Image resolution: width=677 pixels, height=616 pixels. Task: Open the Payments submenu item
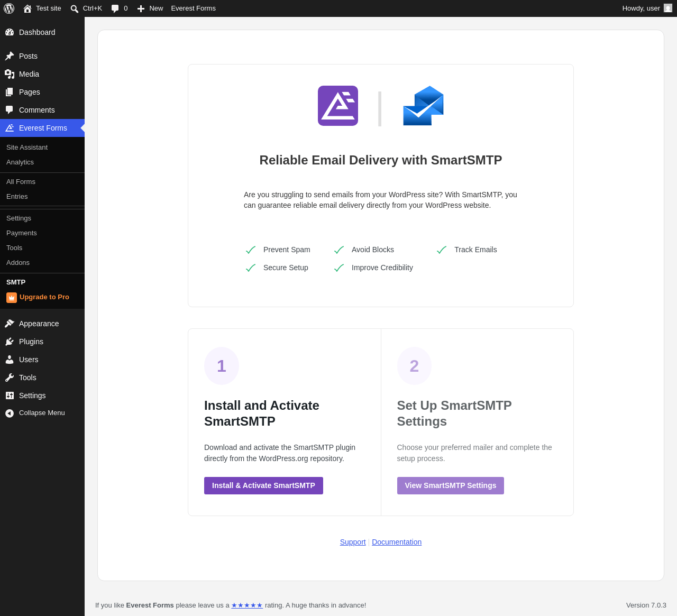pos(22,233)
